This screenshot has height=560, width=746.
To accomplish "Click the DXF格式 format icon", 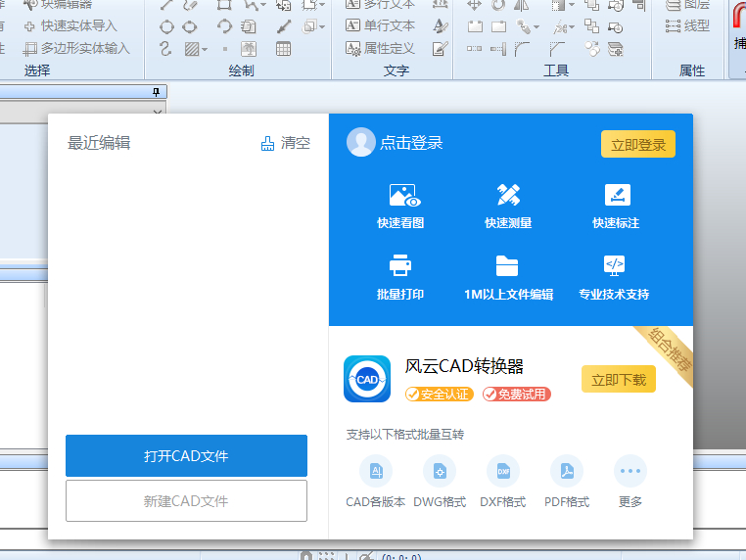I will pyautogui.click(x=503, y=471).
